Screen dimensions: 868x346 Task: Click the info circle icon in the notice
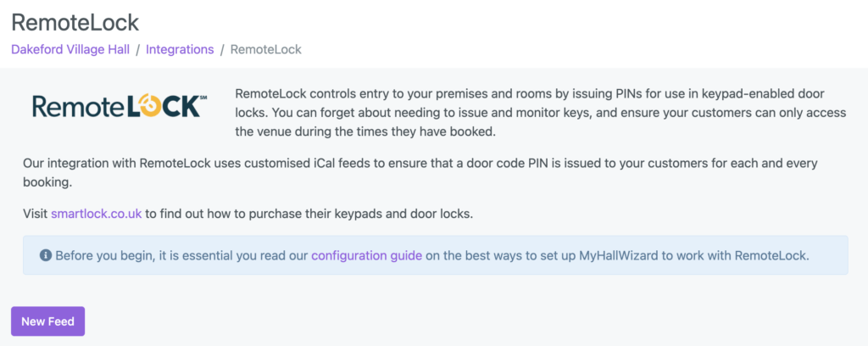point(46,255)
